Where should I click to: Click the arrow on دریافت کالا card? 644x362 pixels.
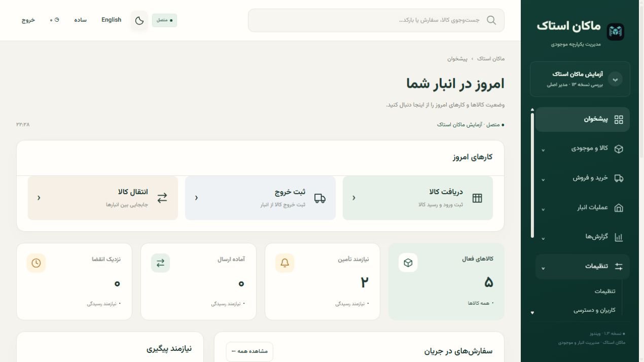pyautogui.click(x=354, y=198)
